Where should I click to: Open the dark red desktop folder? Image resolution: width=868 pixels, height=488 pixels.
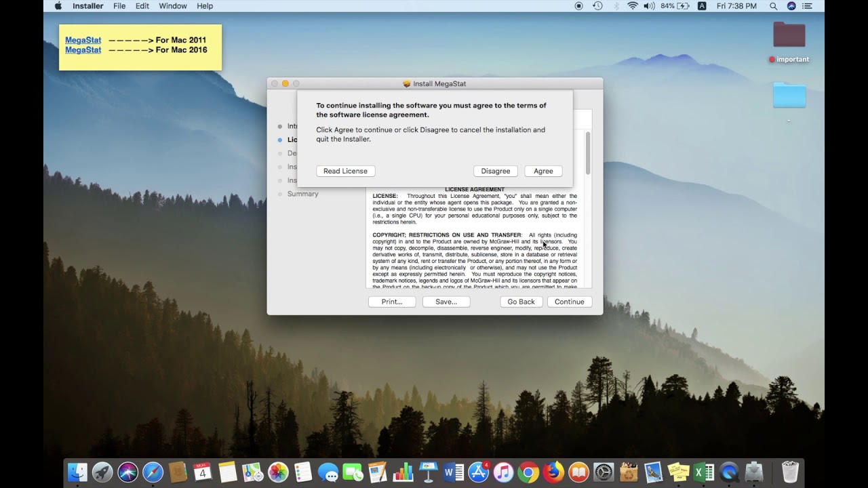[789, 35]
